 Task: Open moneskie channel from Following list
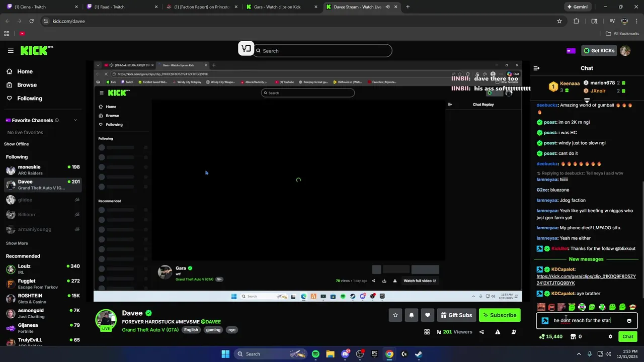(x=43, y=170)
